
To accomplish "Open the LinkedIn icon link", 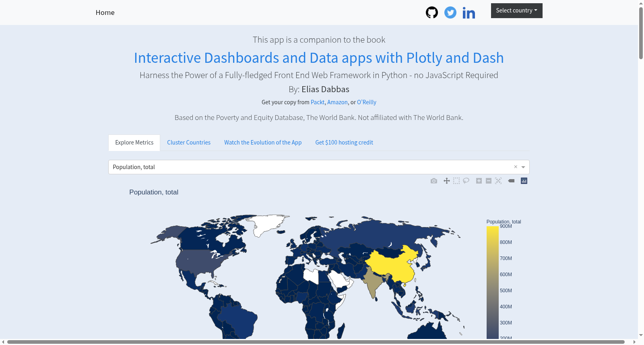I will 469,13.
